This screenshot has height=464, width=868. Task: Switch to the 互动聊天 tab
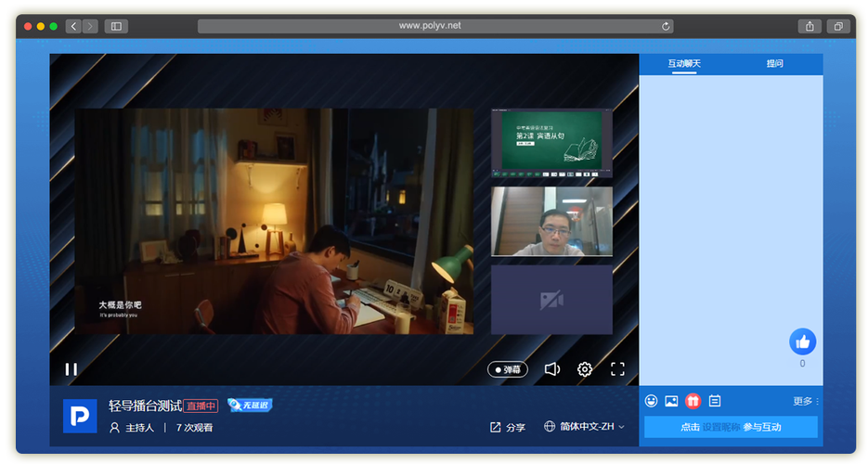(x=684, y=64)
